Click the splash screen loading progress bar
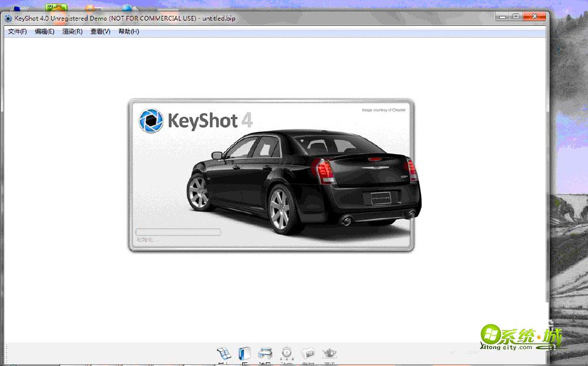The image size is (588, 366). coord(178,232)
